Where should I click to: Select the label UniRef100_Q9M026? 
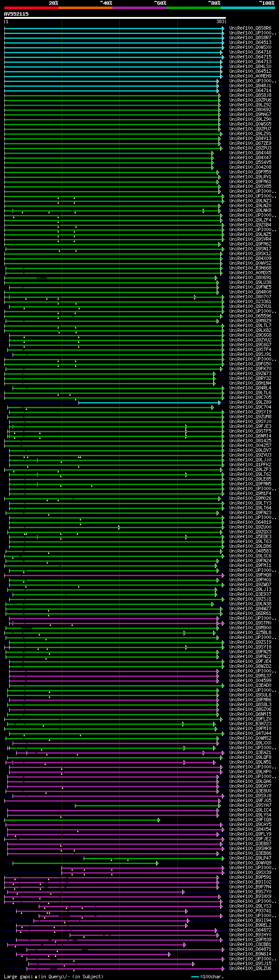(250, 499)
